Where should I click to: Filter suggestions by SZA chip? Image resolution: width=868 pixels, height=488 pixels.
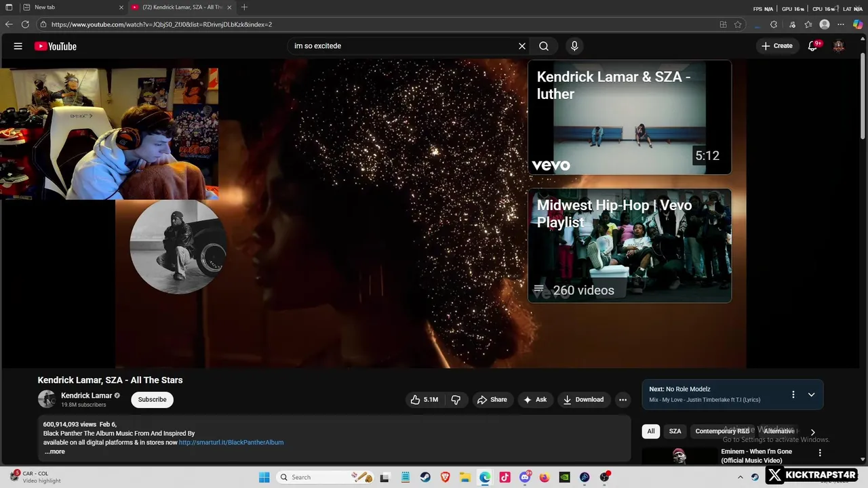pyautogui.click(x=675, y=431)
